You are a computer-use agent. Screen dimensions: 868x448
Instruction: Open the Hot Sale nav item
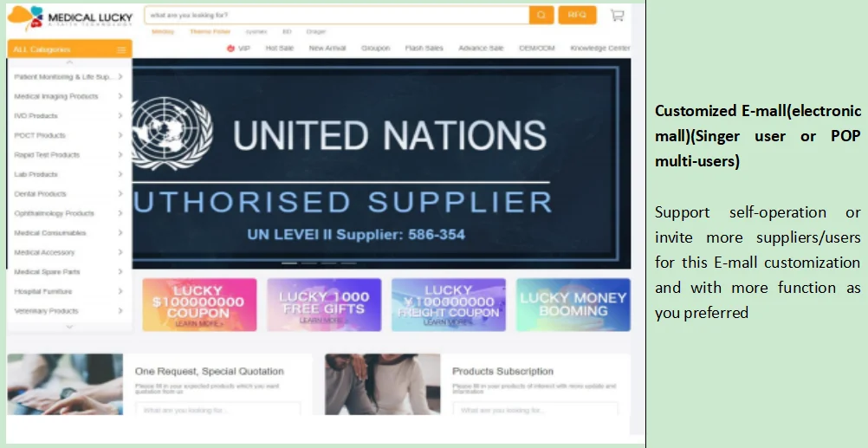click(x=280, y=49)
